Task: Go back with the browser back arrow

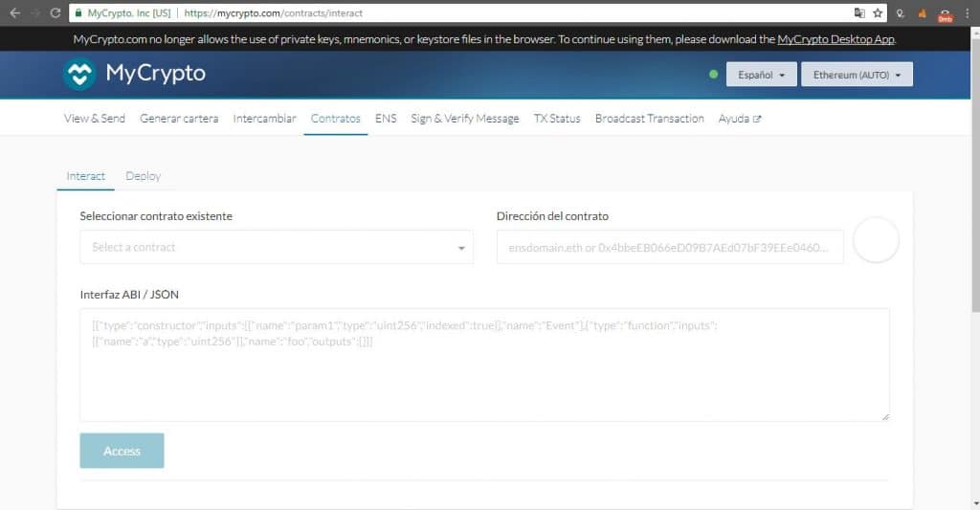Action: point(15,12)
